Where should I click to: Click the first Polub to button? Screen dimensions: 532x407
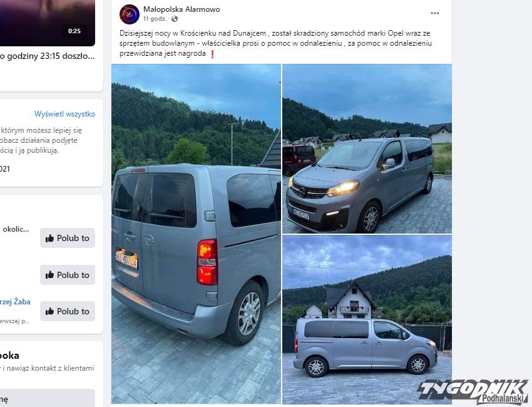click(x=68, y=238)
